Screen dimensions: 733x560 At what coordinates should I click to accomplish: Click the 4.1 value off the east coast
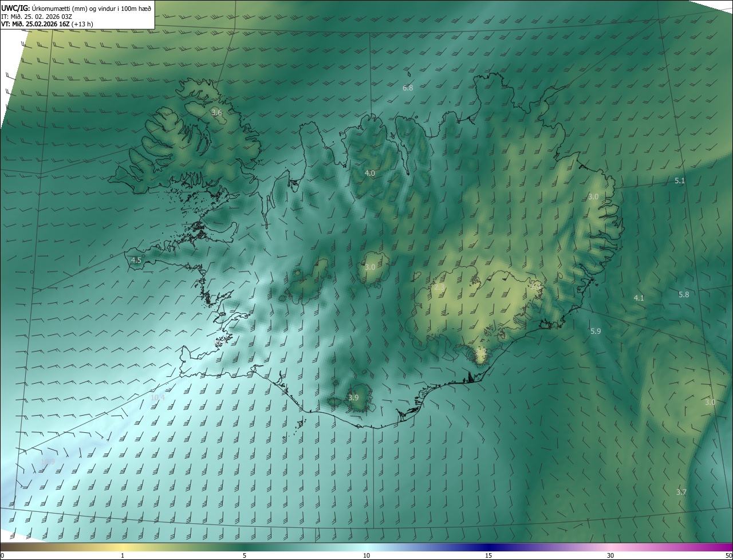(x=639, y=298)
